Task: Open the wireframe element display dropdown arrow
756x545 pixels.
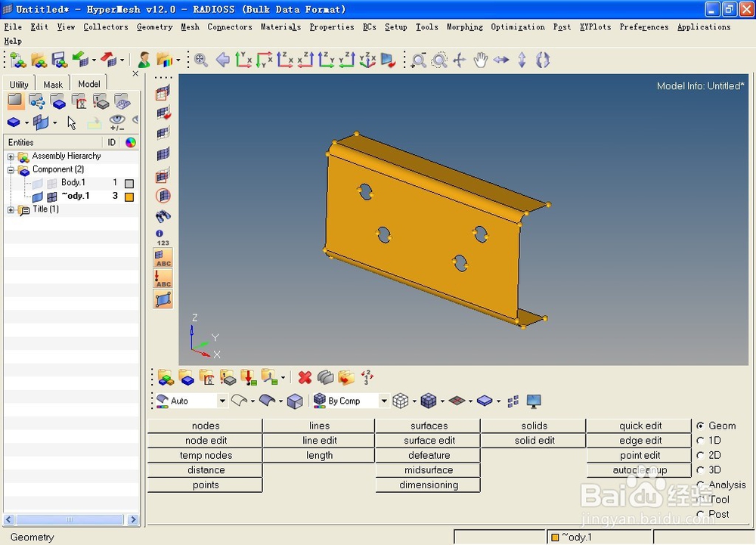Action: [x=414, y=401]
